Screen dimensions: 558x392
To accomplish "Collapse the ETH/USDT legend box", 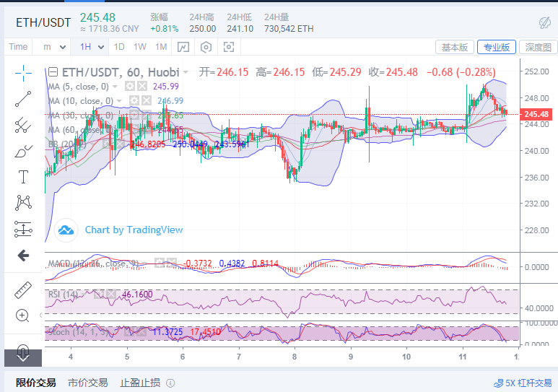I will click(x=52, y=72).
